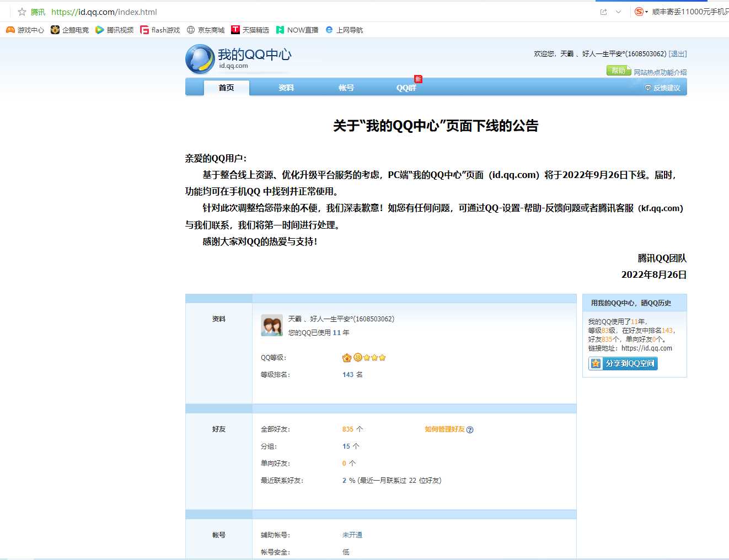
Task: Open the Sogou search engine dropdown
Action: (641, 12)
